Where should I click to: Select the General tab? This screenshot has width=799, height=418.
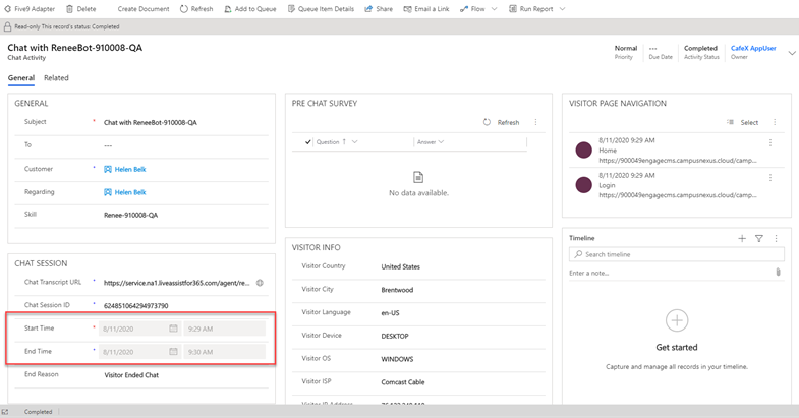[21, 77]
